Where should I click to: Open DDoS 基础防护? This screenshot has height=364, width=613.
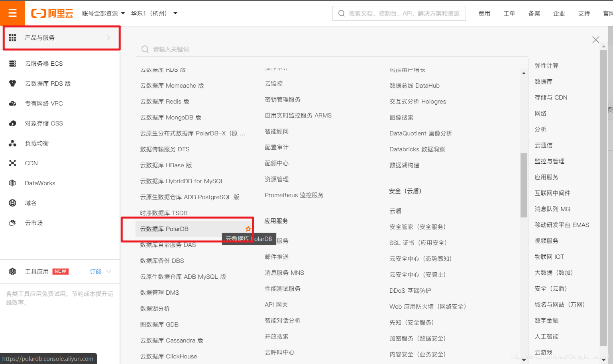pos(410,291)
